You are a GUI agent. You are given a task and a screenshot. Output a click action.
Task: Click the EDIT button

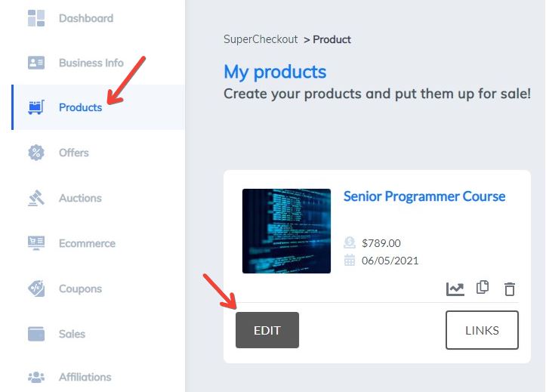click(267, 330)
